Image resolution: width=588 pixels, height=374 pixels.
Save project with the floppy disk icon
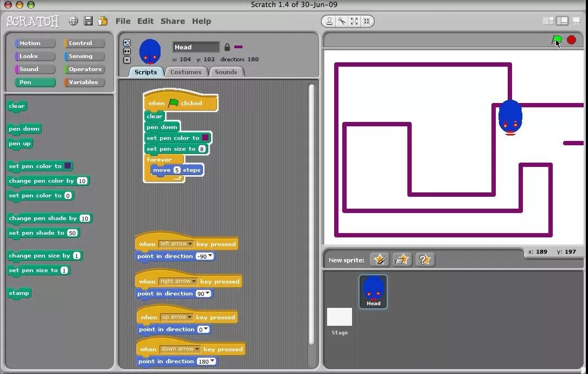88,21
